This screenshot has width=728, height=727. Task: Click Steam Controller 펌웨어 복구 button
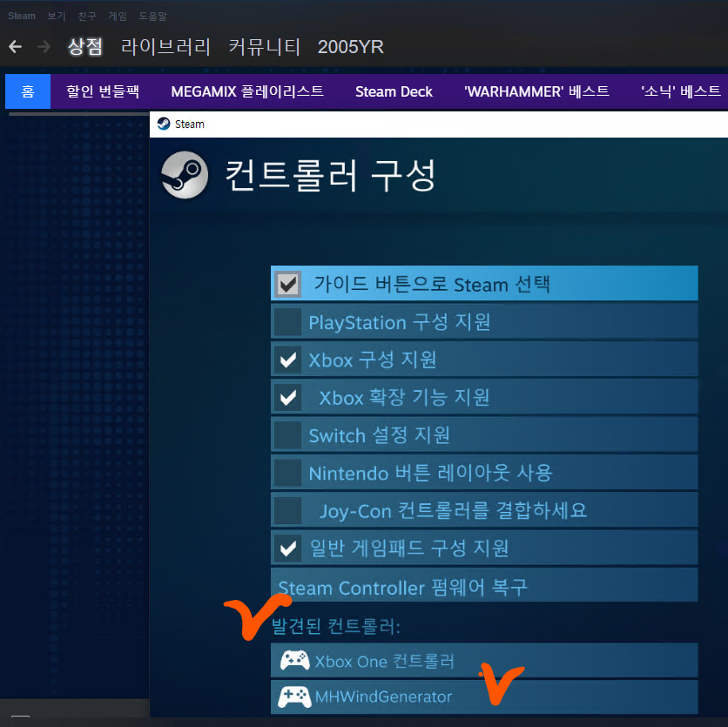(x=484, y=585)
